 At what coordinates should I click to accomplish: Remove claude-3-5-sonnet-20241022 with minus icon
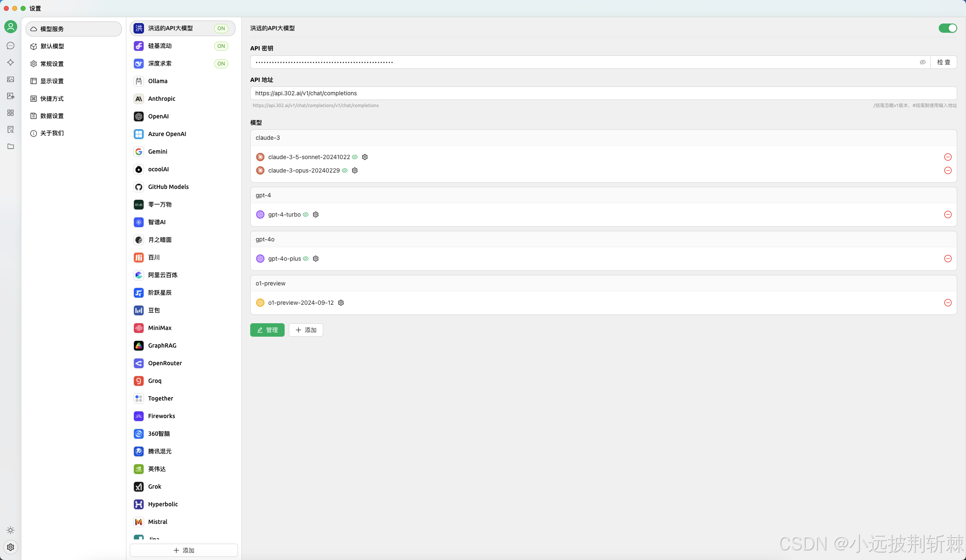pyautogui.click(x=948, y=157)
